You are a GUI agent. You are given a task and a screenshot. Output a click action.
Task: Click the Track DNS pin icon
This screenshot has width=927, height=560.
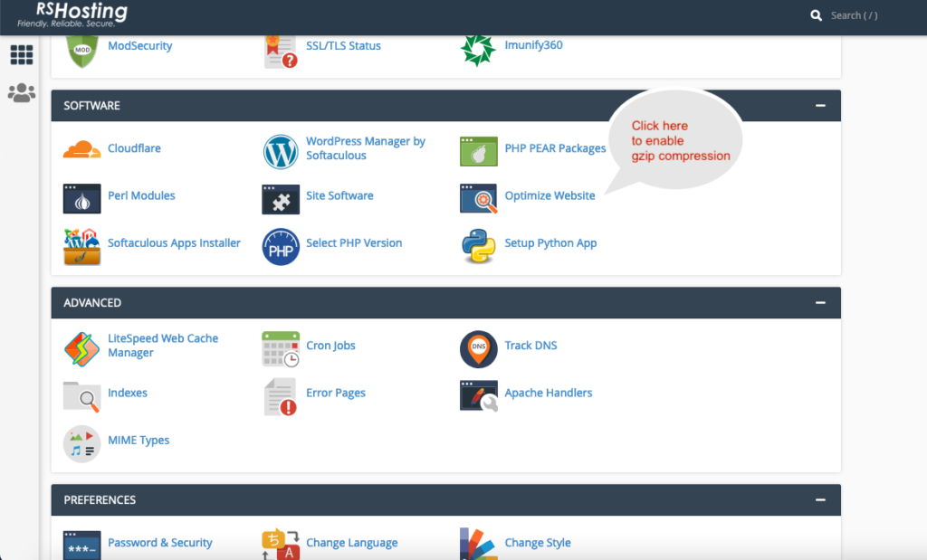click(x=478, y=348)
